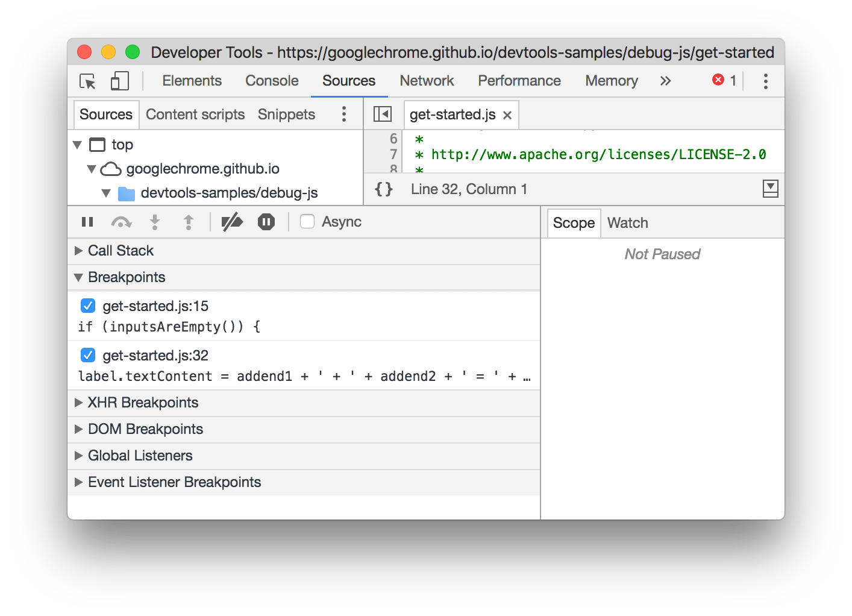Viewport: 852px width, 616px height.
Task: Collapse the googlechrome.github.io tree node
Action: click(x=92, y=169)
